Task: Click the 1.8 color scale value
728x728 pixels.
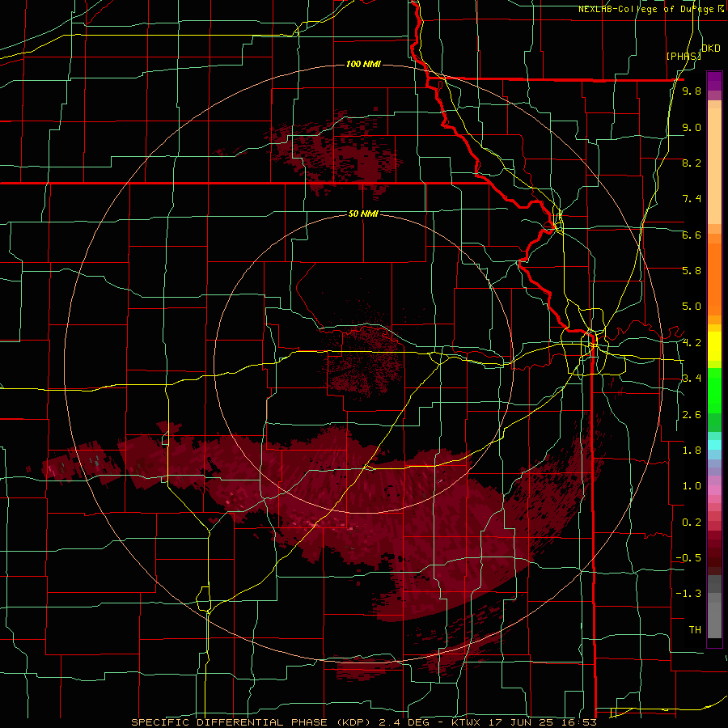Action: (x=692, y=451)
